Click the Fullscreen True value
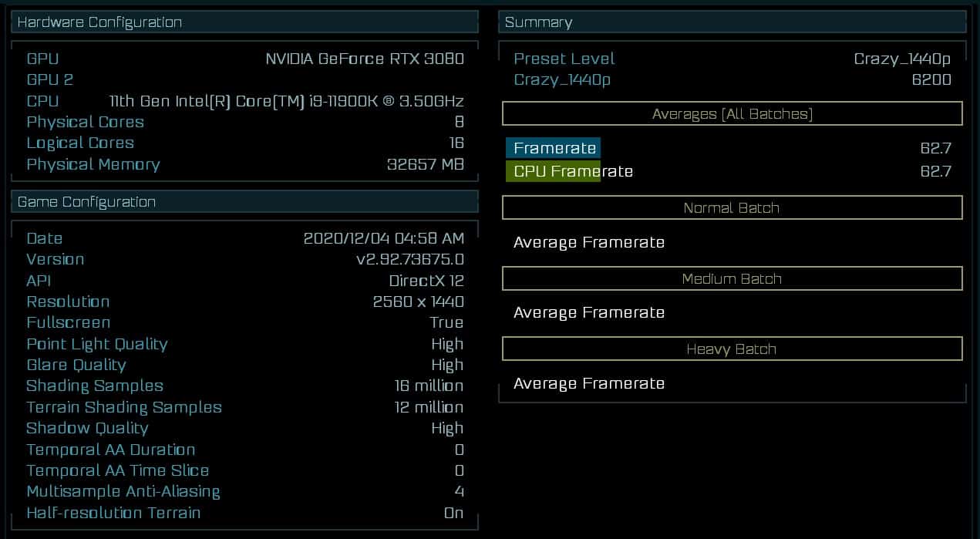Screen dimensions: 980x539 tap(446, 322)
